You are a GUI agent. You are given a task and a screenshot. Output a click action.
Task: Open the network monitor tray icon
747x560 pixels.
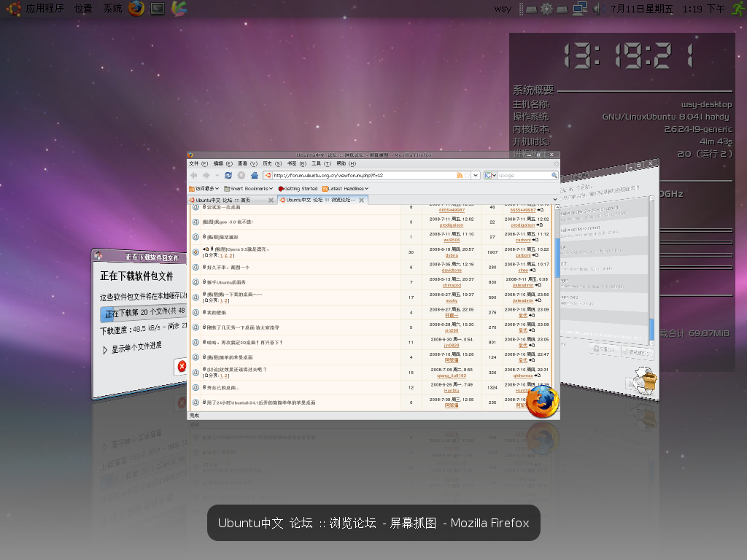click(x=580, y=9)
